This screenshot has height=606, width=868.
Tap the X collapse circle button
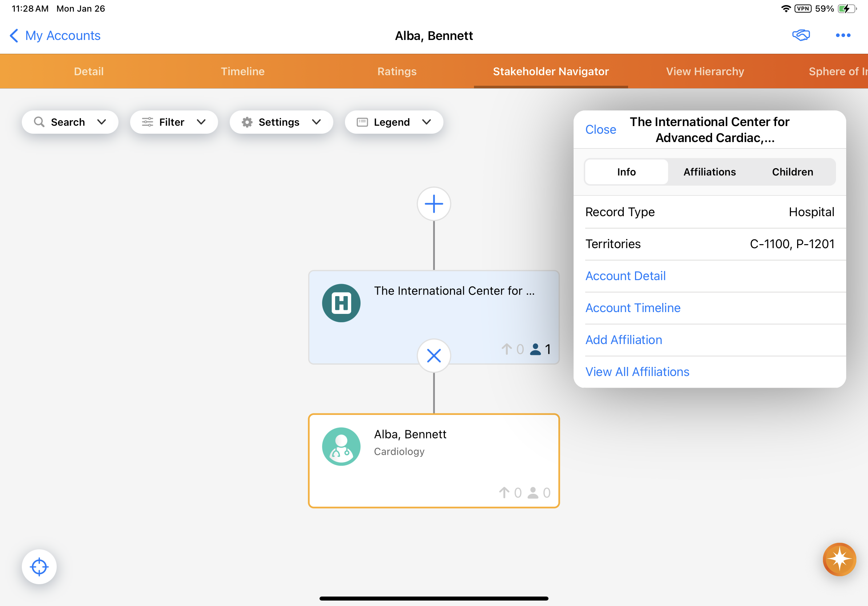[434, 356]
